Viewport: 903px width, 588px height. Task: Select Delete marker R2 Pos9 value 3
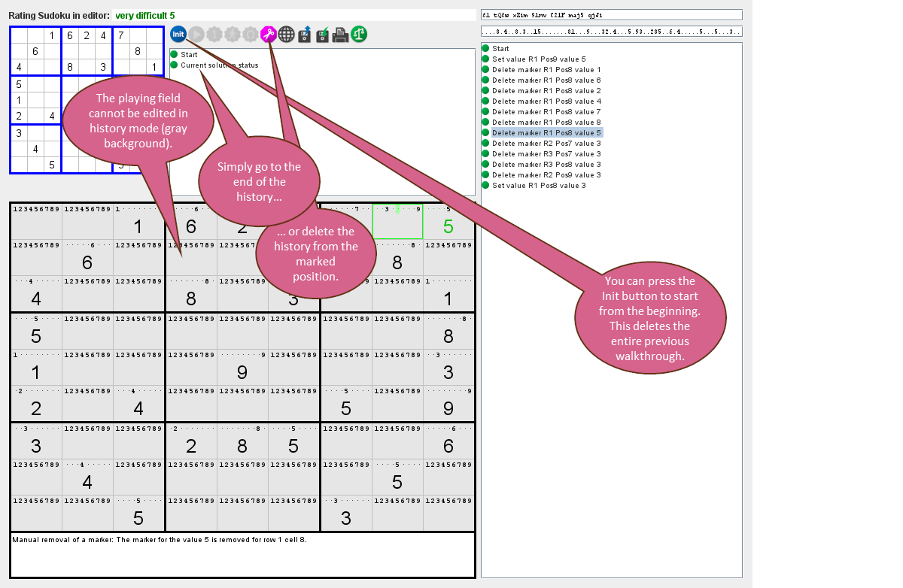[546, 175]
